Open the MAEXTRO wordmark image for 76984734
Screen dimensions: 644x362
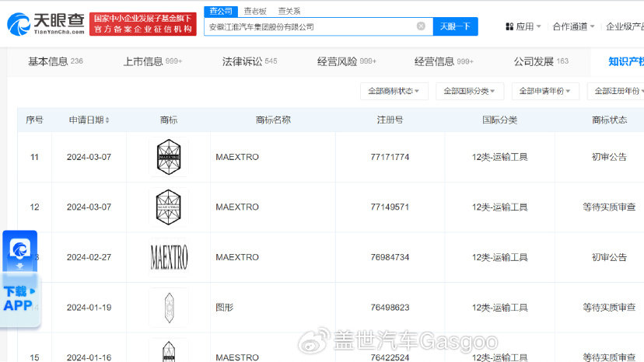pyautogui.click(x=169, y=257)
